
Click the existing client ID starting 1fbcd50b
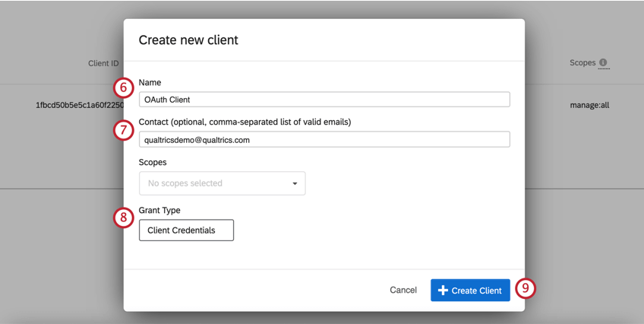[79, 105]
